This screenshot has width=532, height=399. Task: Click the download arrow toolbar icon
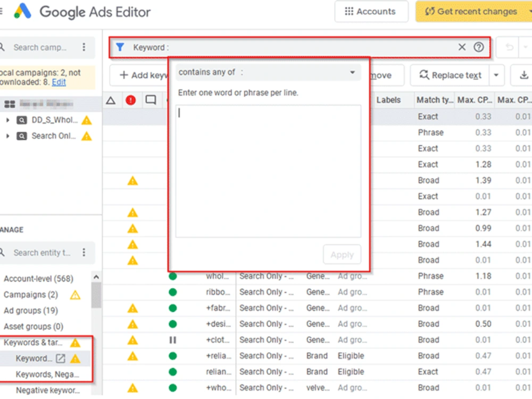point(524,75)
